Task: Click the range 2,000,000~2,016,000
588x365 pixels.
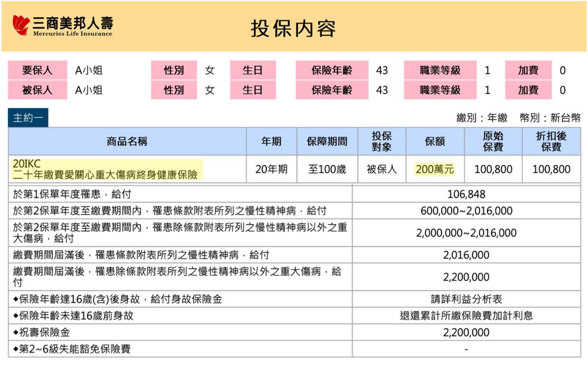Action: (x=466, y=233)
